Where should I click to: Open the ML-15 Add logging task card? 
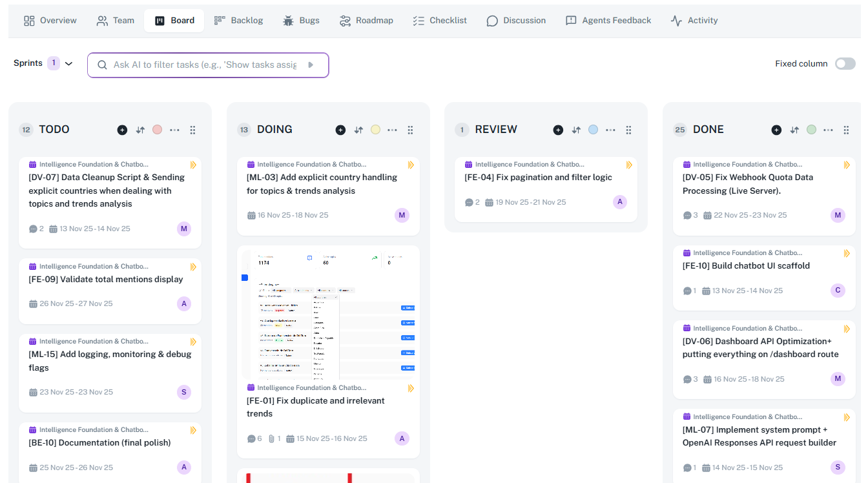click(x=110, y=361)
